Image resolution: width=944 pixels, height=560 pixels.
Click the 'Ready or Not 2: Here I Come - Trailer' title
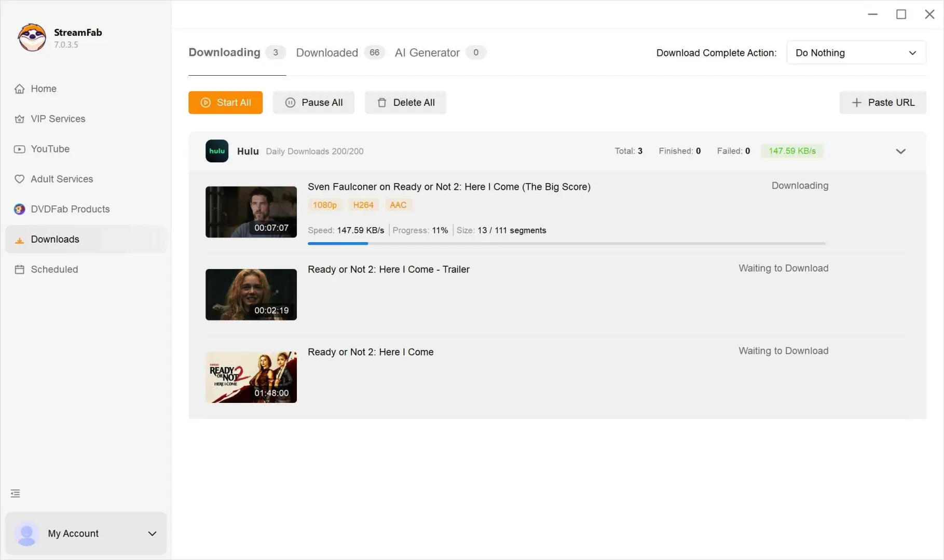point(389,269)
